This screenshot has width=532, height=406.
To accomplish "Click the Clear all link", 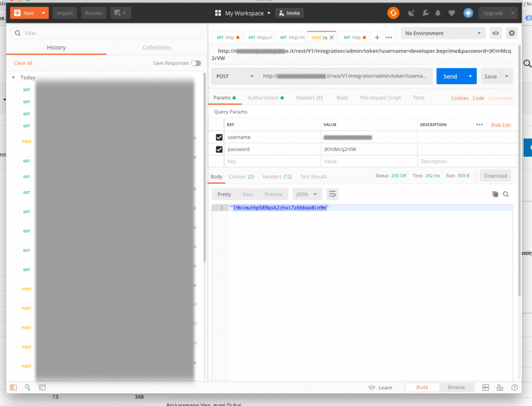I will [x=23, y=63].
